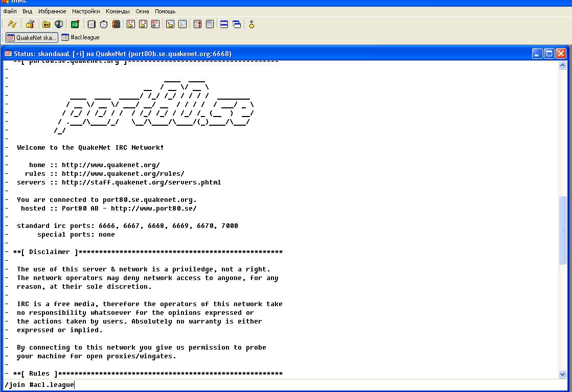Open the URL list toolbar icon
This screenshot has width=572, height=392.
pyautogui.click(x=210, y=25)
